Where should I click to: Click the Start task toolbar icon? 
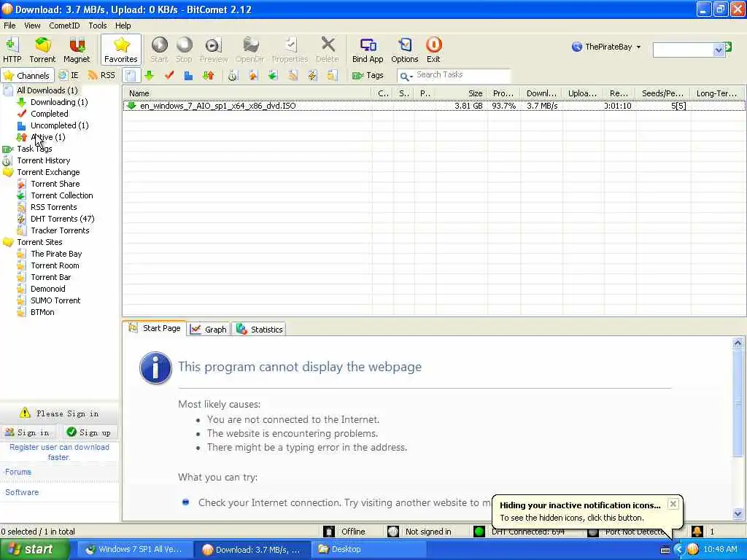pos(159,50)
